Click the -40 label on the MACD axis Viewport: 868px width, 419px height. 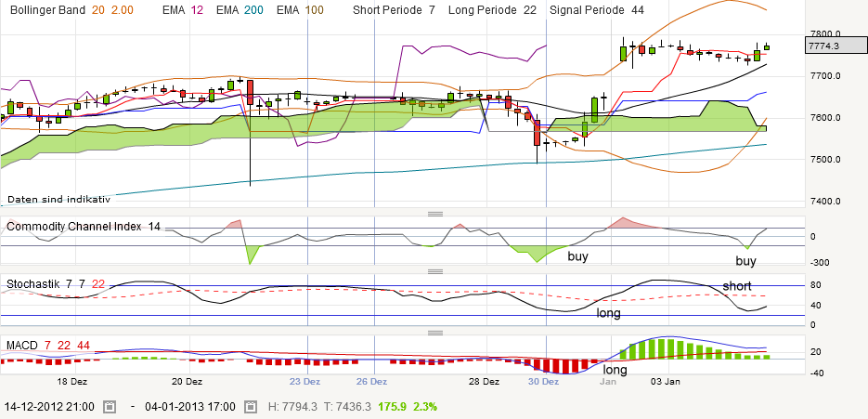point(817,373)
